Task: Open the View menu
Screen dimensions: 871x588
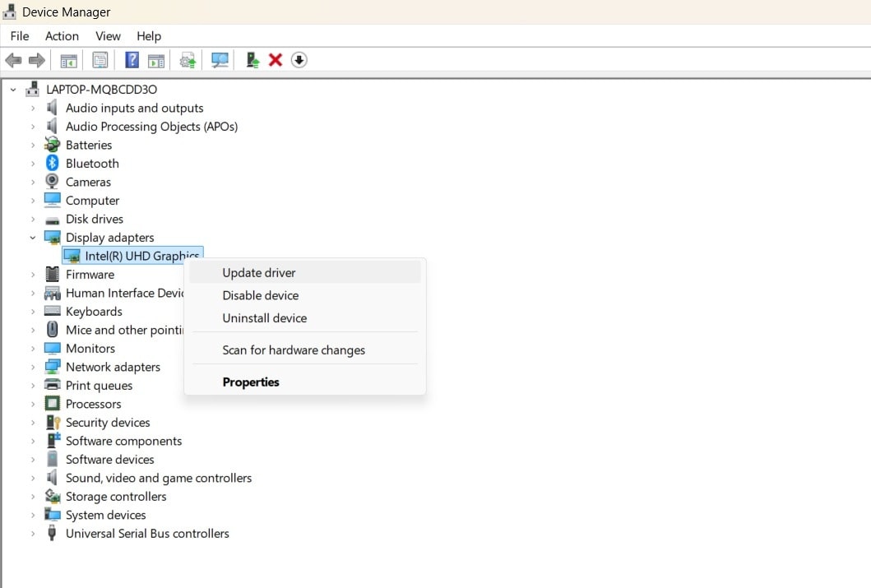Action: [108, 36]
